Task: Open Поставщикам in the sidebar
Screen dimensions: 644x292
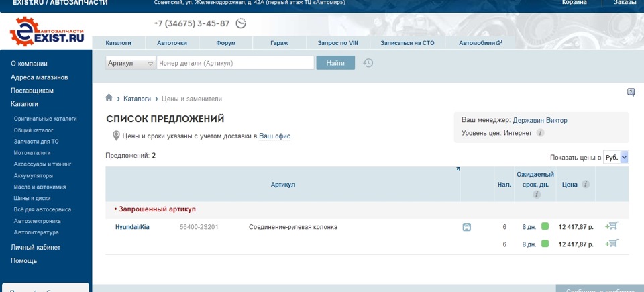Action: (32, 91)
